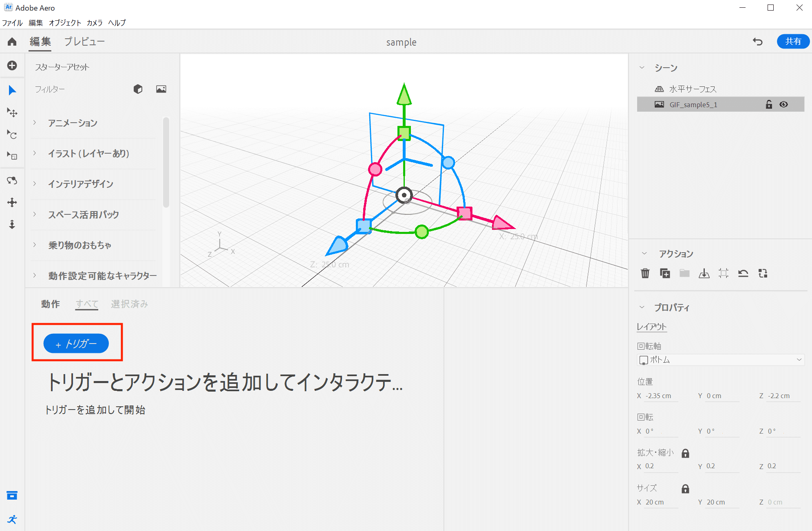Click the blue 共有 button
This screenshot has height=531, width=812.
point(792,41)
